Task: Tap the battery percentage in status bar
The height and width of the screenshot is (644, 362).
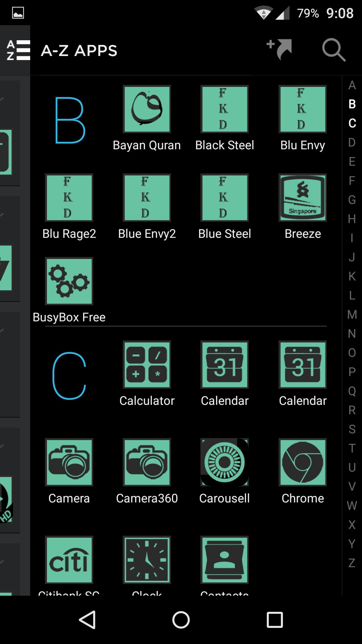Action: pos(308,13)
